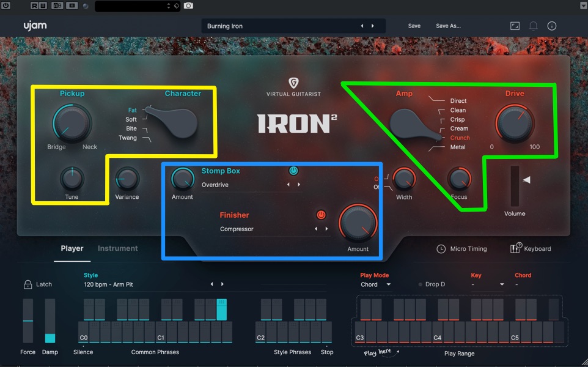This screenshot has height=367, width=588.
Task: Open the Overdrive effect selector
Action: [x=215, y=185]
